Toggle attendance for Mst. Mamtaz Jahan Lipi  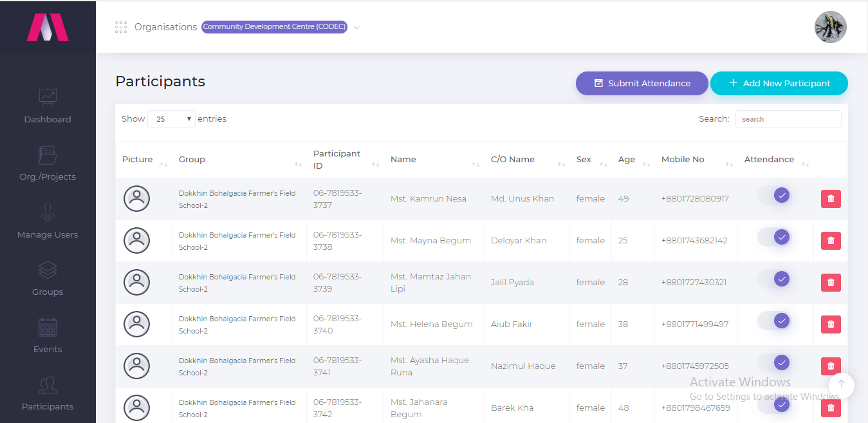774,279
